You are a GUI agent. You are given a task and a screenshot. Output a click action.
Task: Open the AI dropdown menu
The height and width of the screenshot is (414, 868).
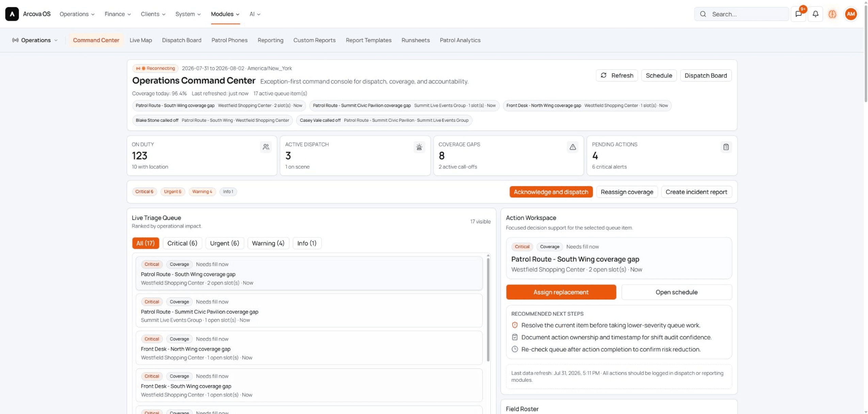pyautogui.click(x=255, y=14)
